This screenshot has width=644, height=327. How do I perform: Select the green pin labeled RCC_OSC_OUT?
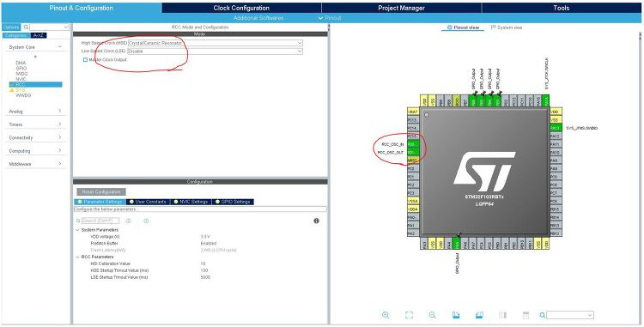[413, 152]
